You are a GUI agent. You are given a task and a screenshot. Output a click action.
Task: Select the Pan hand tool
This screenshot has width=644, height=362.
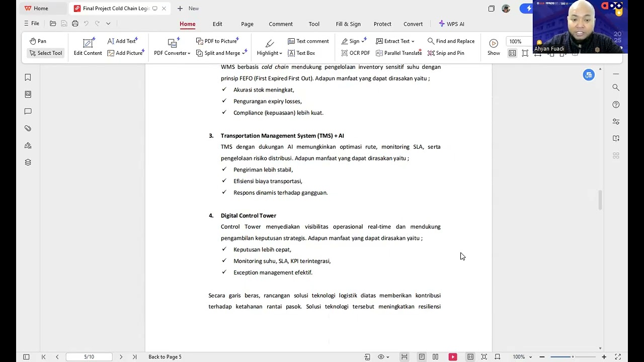[38, 41]
